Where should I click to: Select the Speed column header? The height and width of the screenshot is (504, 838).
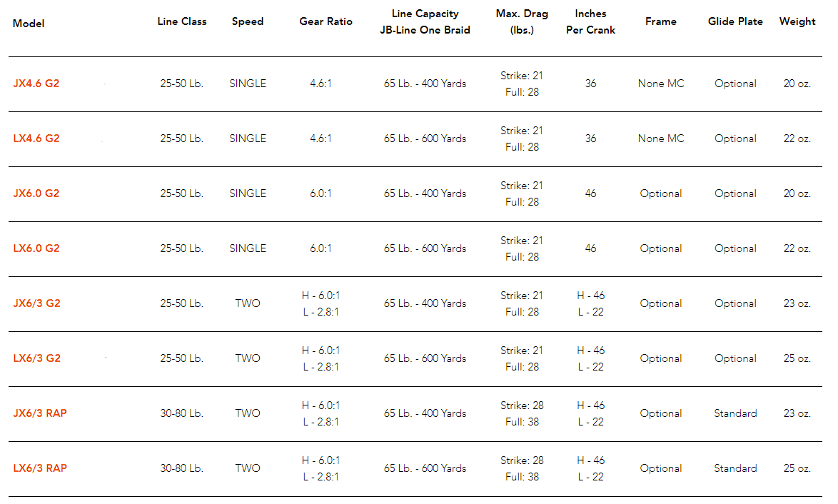(x=248, y=21)
